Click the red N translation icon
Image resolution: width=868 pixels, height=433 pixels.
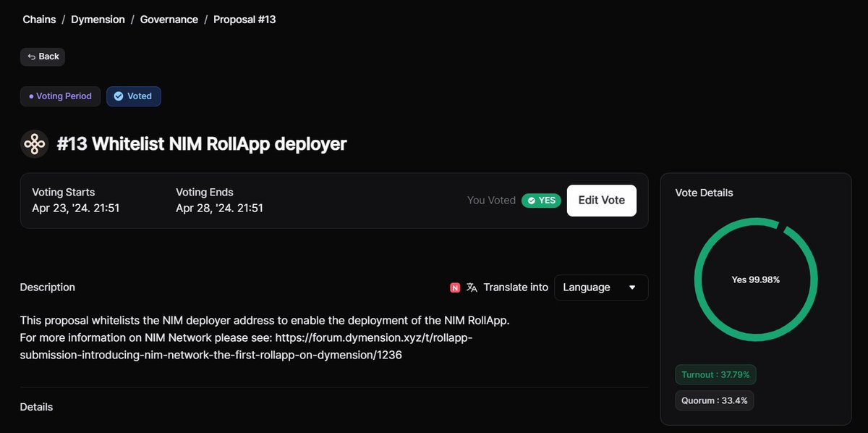click(x=455, y=287)
